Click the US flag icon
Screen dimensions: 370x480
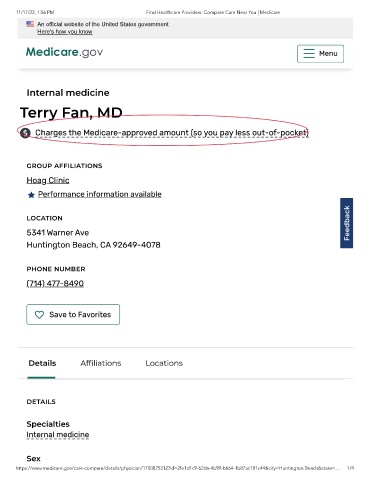[x=30, y=24]
